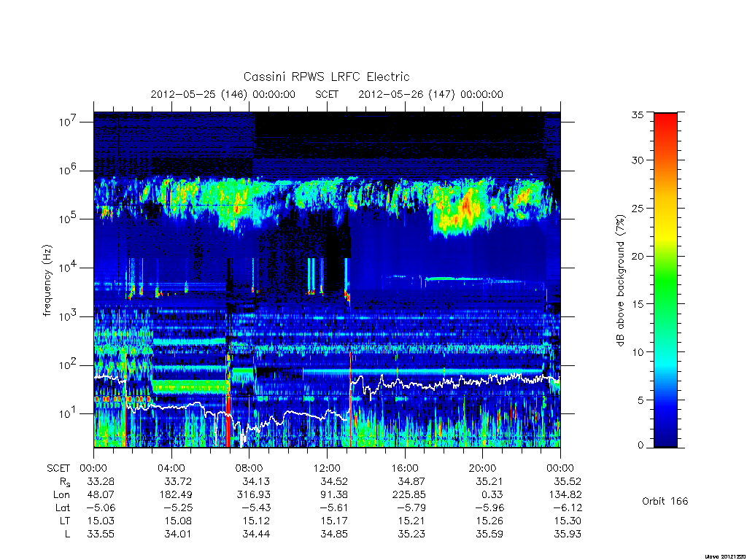Click the 'dB above background (7%)' label
Viewport: 747px width, 560px height.
point(620,280)
